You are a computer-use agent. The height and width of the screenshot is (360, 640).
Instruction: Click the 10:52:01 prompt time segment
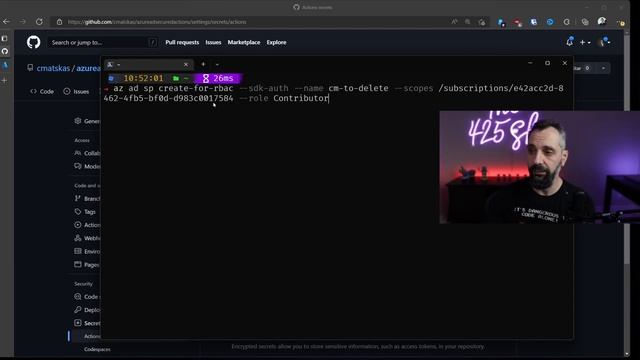pyautogui.click(x=143, y=78)
